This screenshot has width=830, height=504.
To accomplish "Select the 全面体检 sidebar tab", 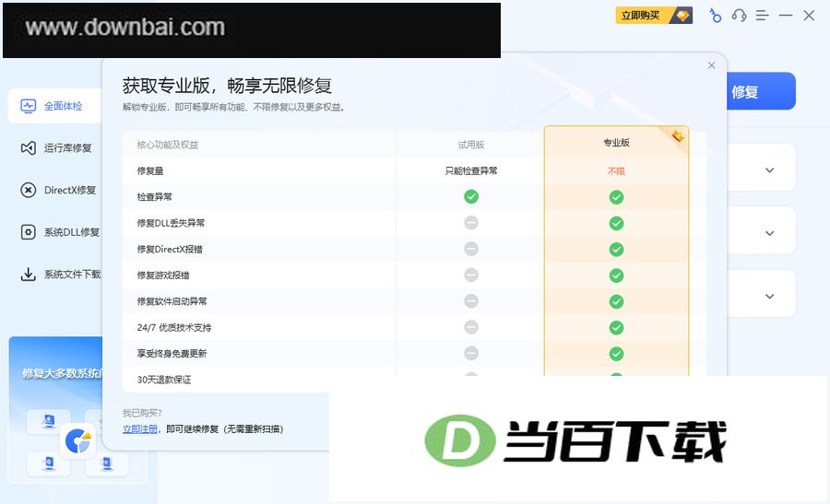I will click(55, 106).
